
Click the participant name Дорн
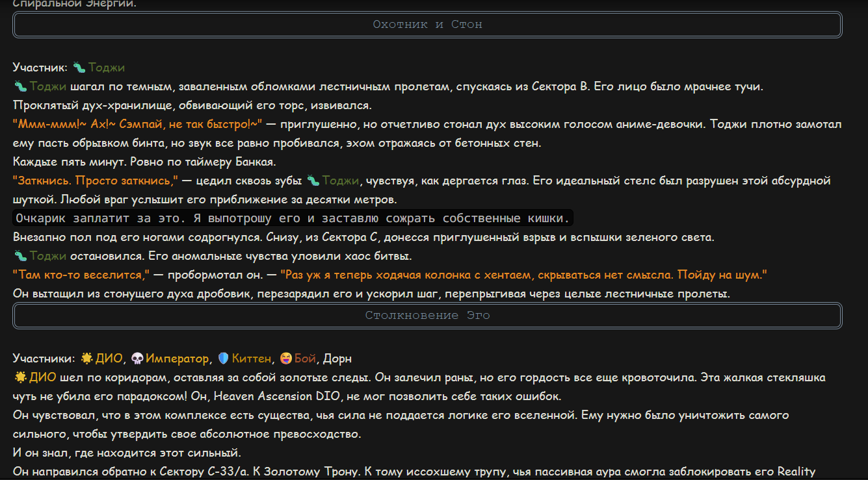coord(337,359)
